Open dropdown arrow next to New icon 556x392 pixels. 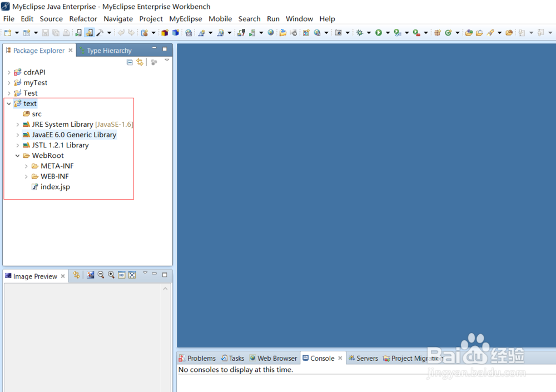click(x=17, y=33)
